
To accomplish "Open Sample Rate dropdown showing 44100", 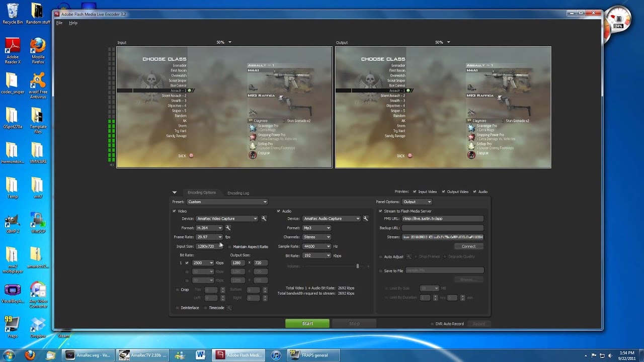I will [316, 246].
